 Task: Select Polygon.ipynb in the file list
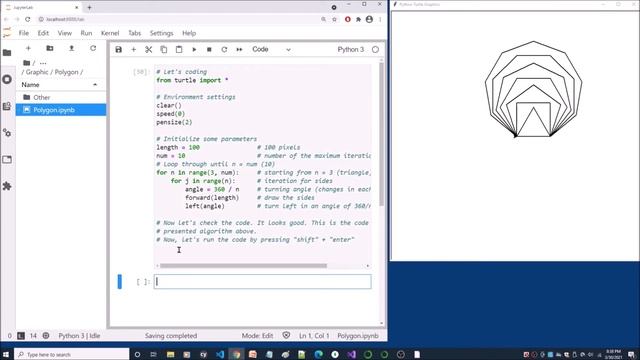coord(60,110)
